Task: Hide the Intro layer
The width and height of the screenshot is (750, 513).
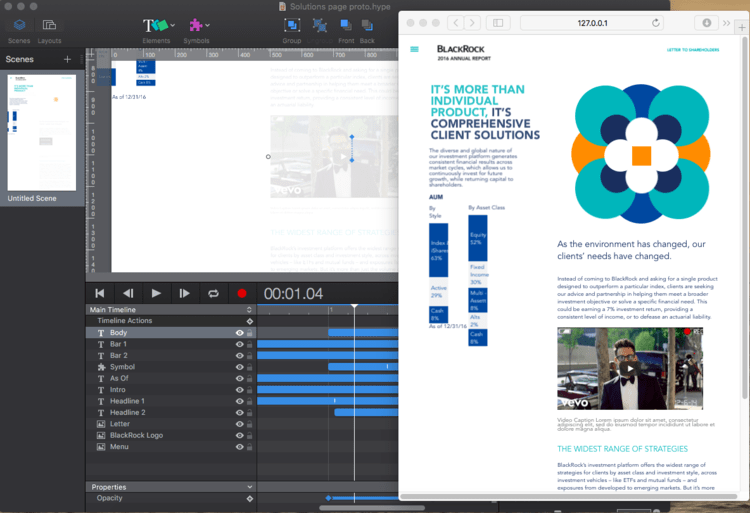Action: pos(240,390)
